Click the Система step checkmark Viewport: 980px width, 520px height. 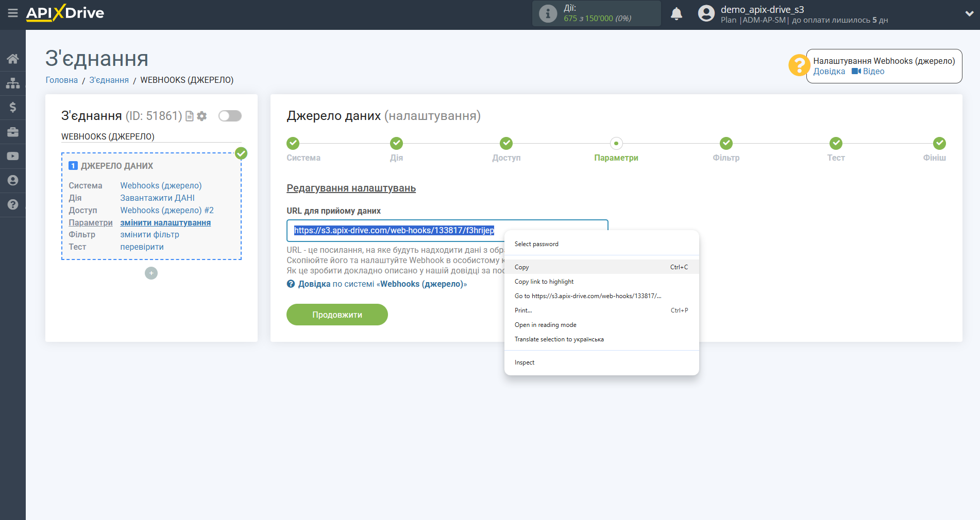point(293,143)
